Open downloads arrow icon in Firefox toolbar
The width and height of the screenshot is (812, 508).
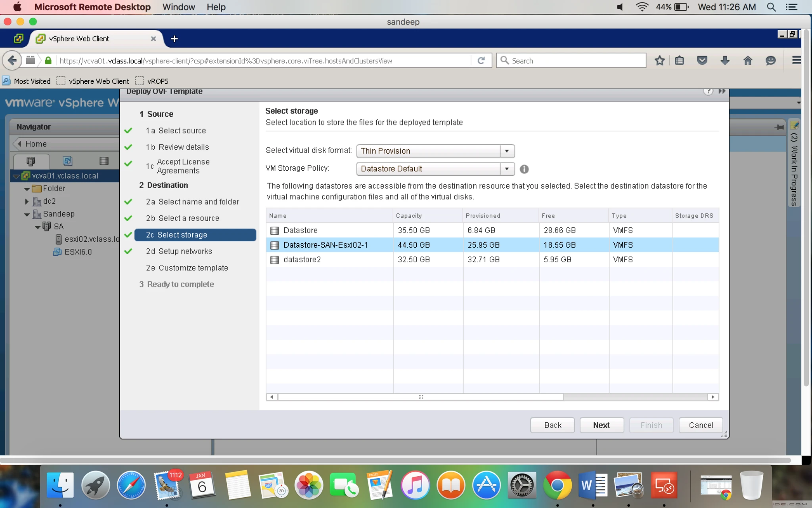(x=725, y=60)
